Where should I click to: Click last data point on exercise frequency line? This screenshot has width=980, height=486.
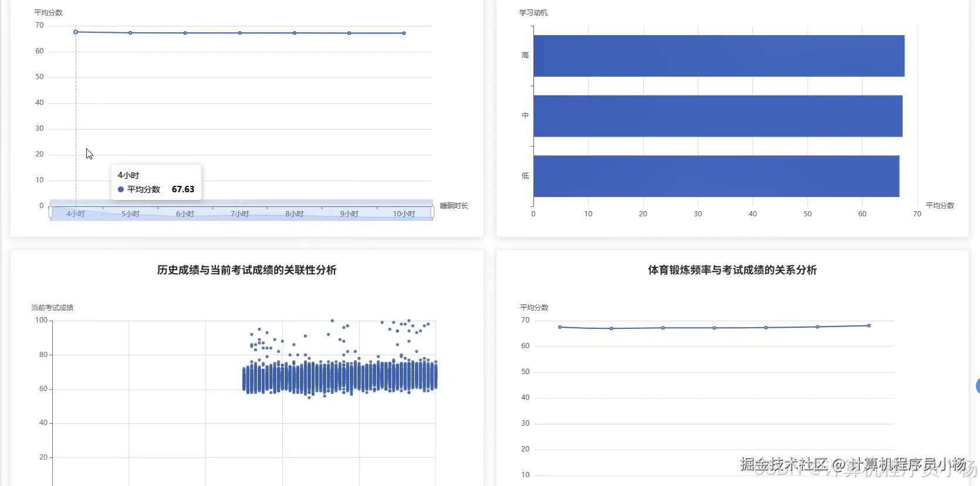point(869,325)
